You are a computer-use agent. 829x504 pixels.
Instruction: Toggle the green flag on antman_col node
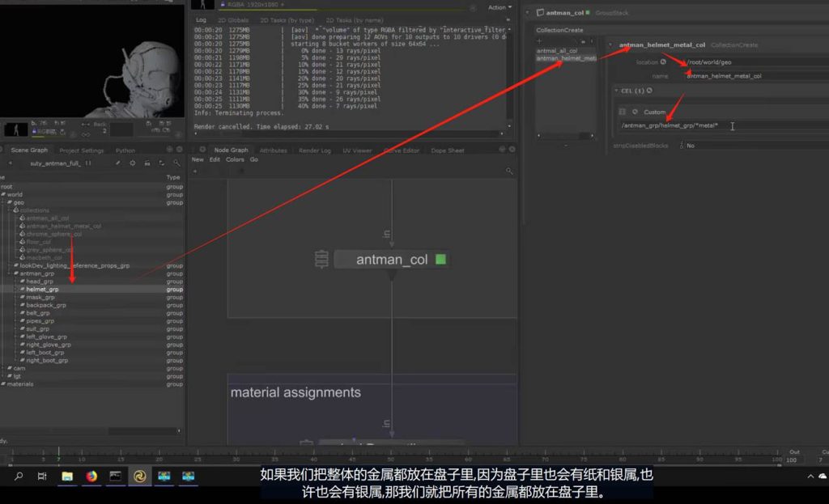(x=440, y=260)
